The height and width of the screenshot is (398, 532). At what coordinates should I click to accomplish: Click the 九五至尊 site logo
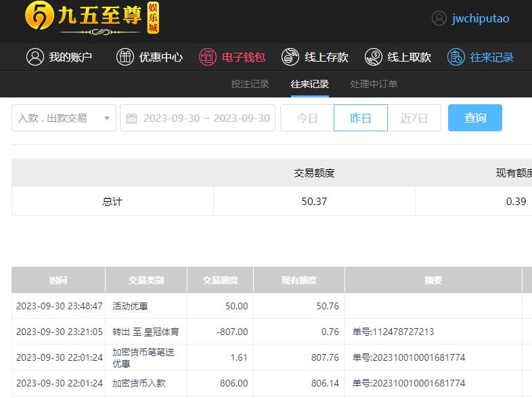point(93,18)
